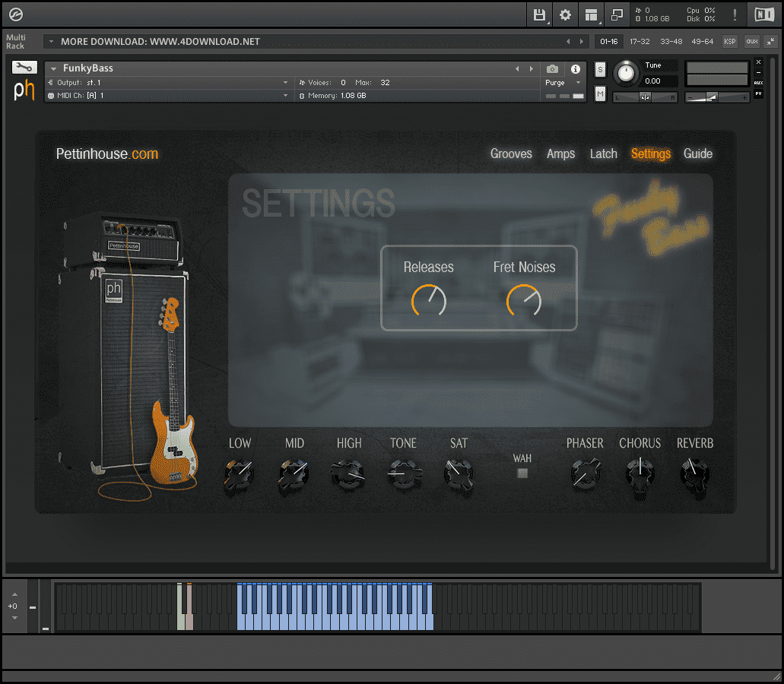
Task: Click the instrument volume slider
Action: click(x=718, y=97)
